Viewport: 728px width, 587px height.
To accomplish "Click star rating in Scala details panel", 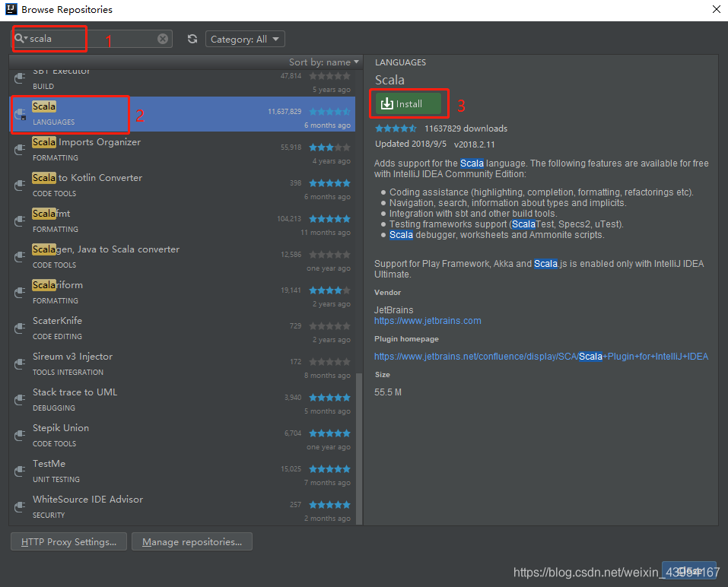I will click(x=396, y=129).
